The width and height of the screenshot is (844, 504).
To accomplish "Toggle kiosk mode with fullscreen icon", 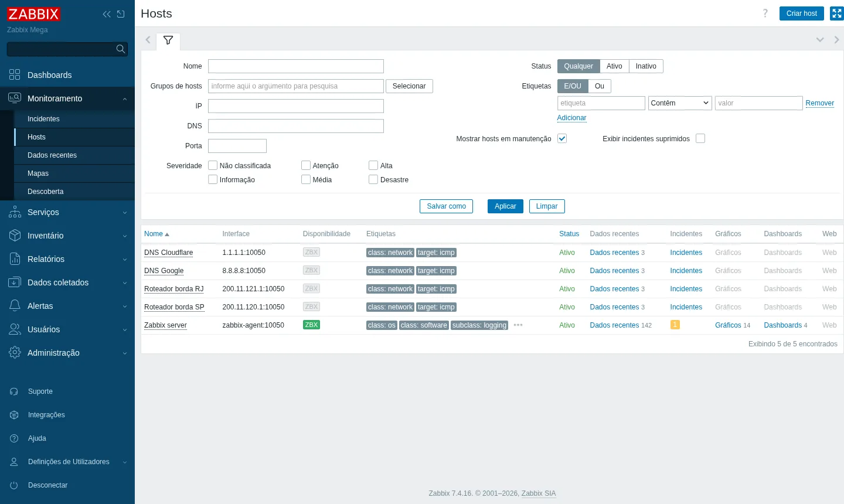I will click(836, 13).
